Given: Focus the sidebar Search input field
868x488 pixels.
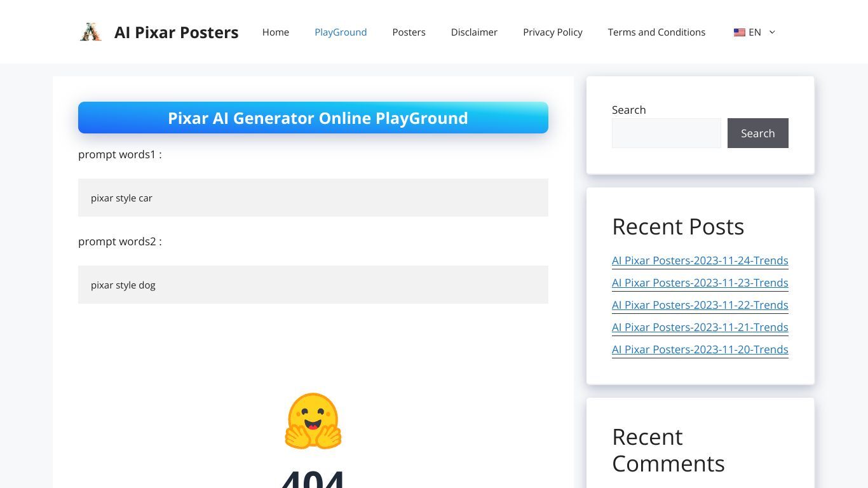Looking at the screenshot, I should pos(667,133).
